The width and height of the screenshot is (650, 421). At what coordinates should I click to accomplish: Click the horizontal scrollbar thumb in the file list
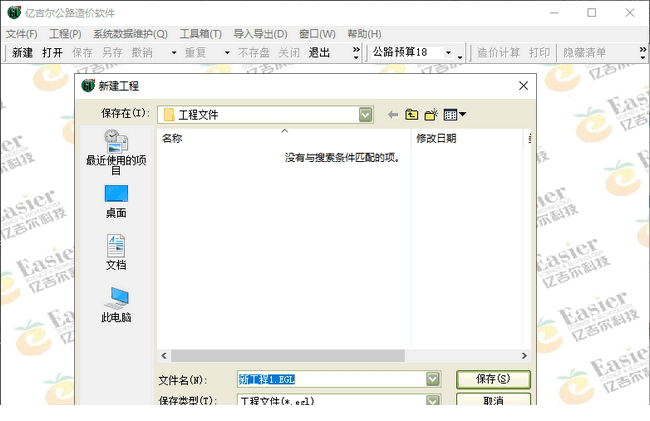pos(288,356)
